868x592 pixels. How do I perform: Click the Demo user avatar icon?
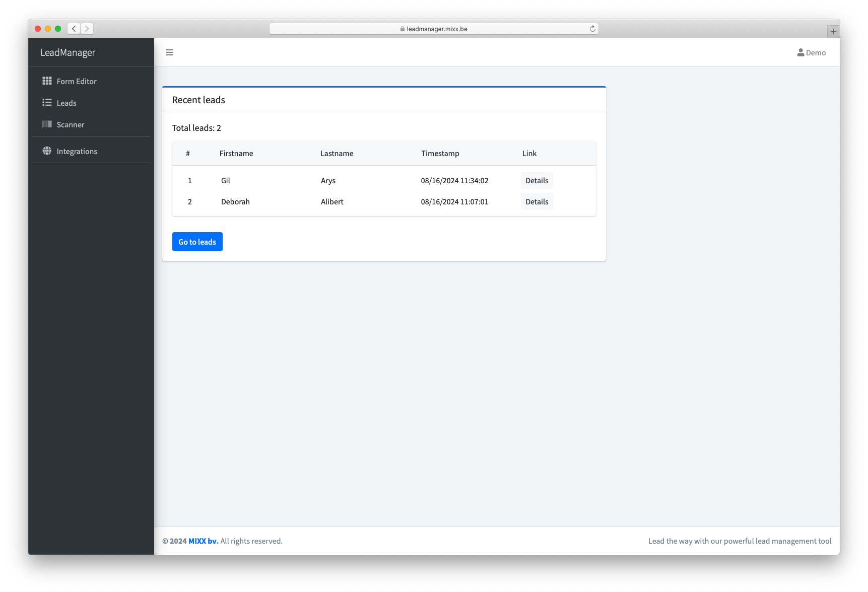click(x=800, y=52)
